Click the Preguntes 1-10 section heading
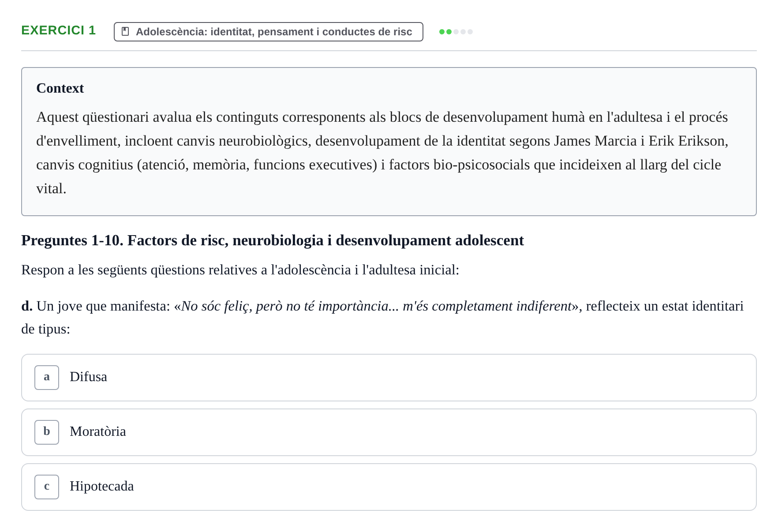The height and width of the screenshot is (532, 778). [x=273, y=240]
